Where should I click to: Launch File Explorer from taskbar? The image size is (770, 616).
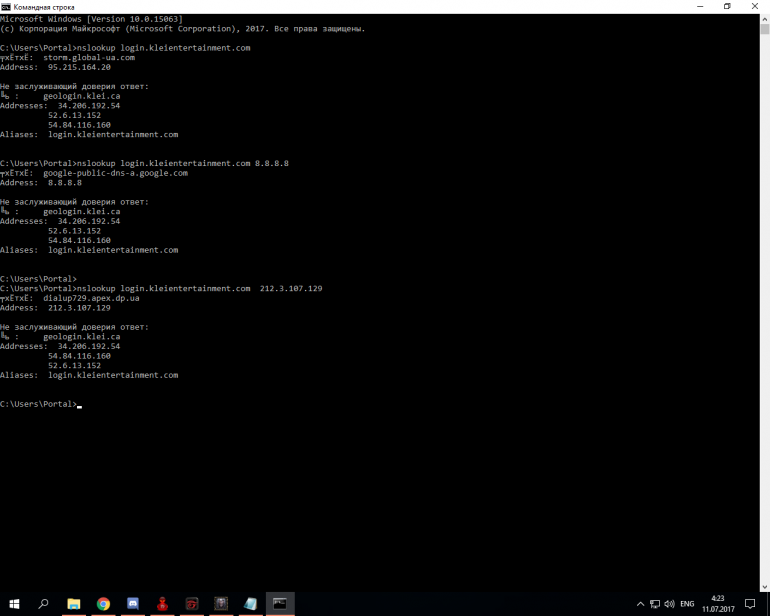click(x=73, y=604)
